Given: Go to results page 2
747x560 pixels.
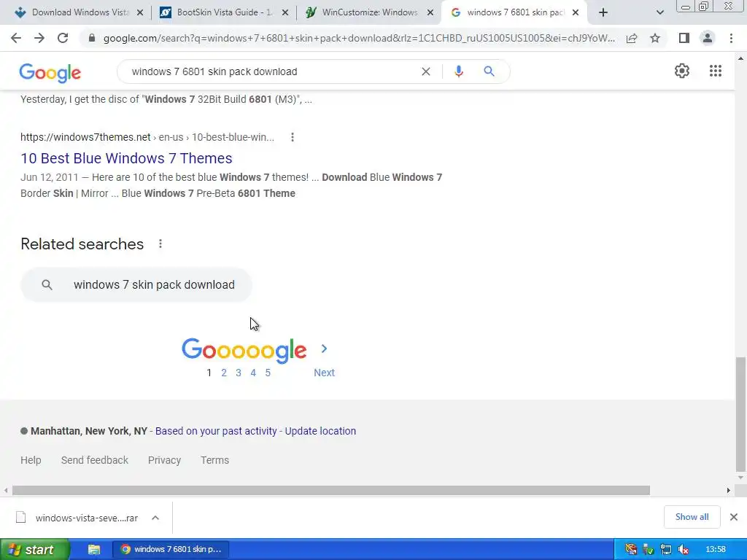Looking at the screenshot, I should (223, 373).
